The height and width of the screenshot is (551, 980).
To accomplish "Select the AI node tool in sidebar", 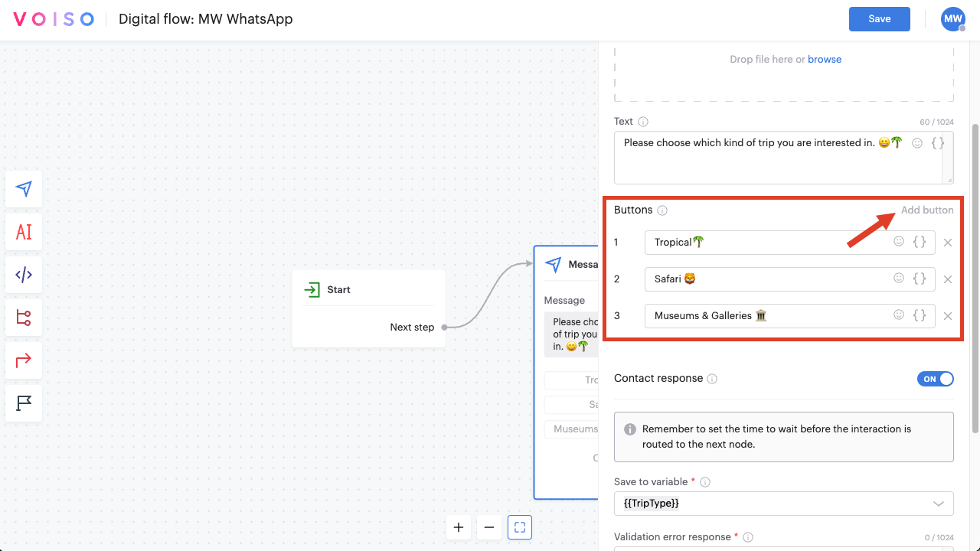I will [24, 232].
